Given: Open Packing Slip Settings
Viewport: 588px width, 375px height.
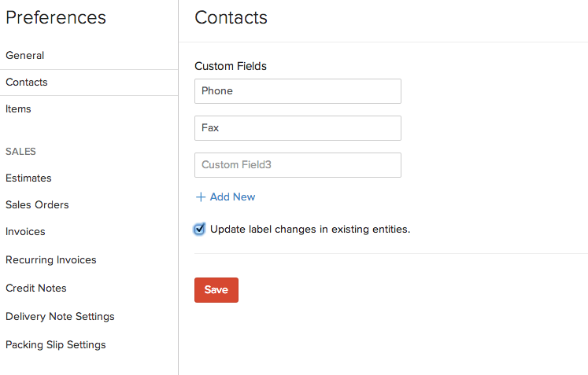Looking at the screenshot, I should (56, 345).
